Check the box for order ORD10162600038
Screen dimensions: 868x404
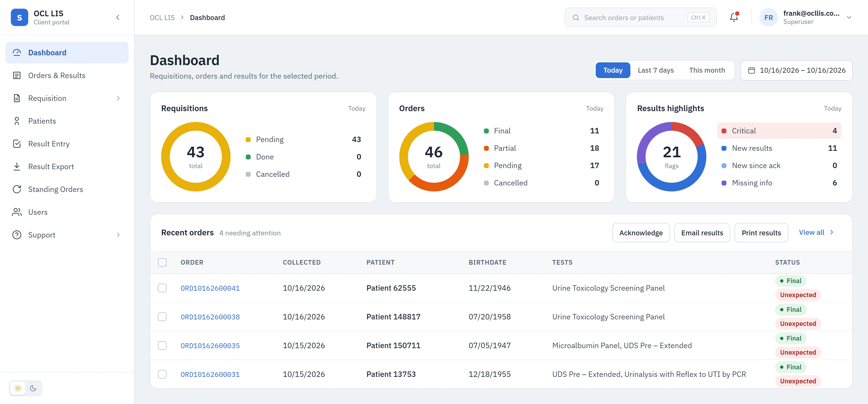162,317
